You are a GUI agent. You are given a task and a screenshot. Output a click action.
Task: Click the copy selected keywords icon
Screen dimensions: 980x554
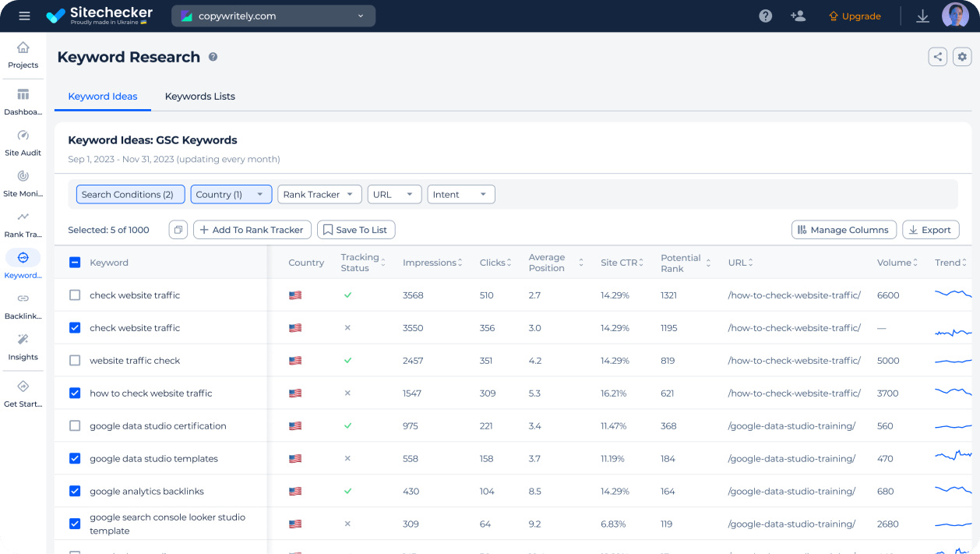[x=178, y=230]
